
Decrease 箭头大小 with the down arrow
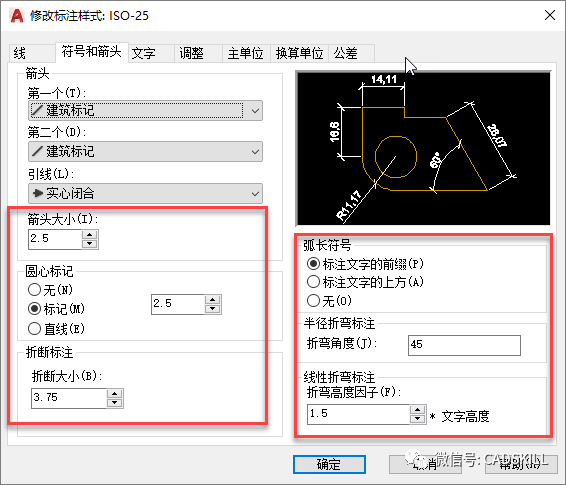point(90,244)
